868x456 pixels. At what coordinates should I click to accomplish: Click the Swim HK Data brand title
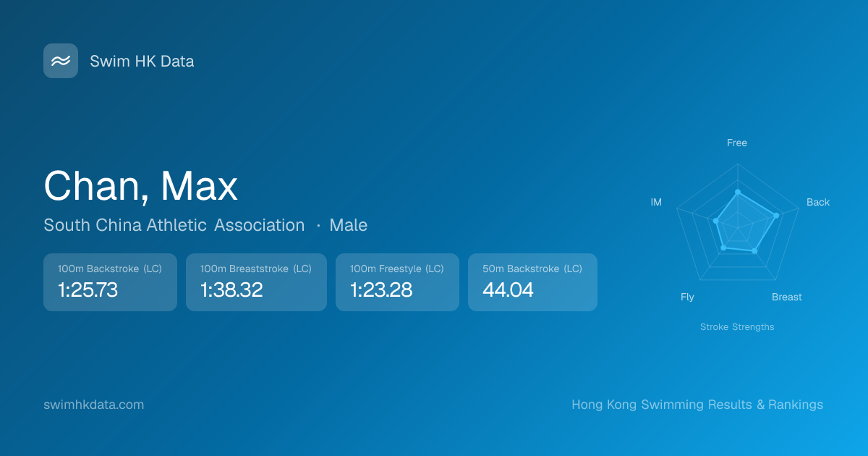click(142, 62)
